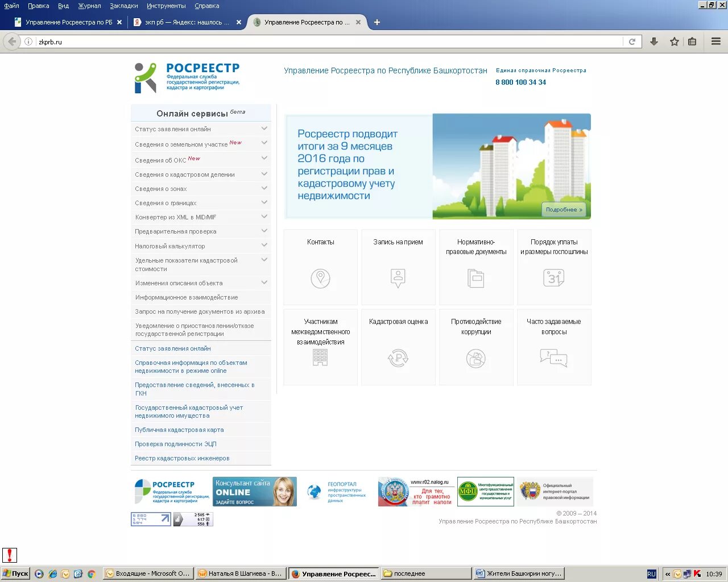Open the Справка menu
This screenshot has width=728, height=582.
(206, 6)
